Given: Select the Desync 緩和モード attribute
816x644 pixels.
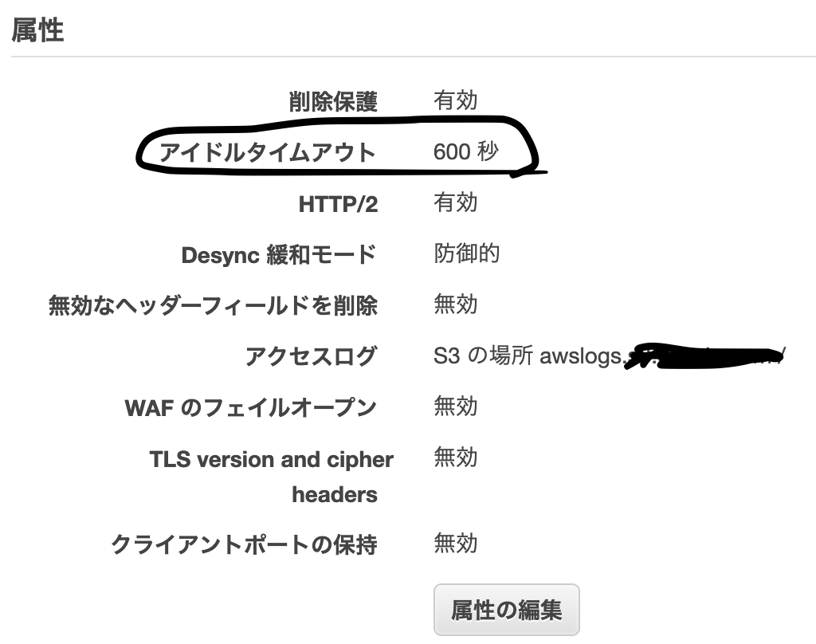Looking at the screenshot, I should (279, 254).
